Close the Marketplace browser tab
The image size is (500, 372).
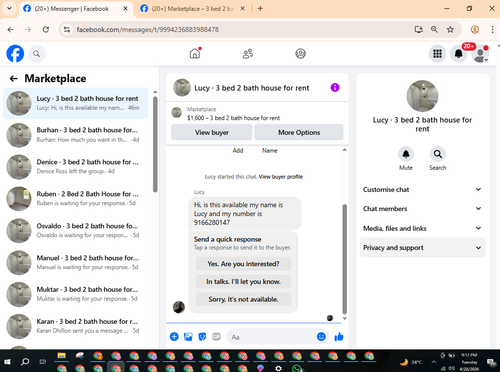tap(243, 9)
